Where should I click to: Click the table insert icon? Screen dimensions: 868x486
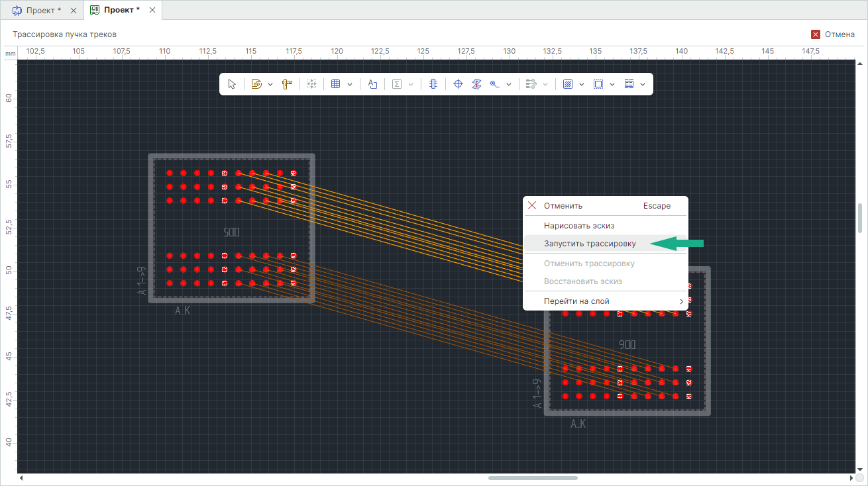coord(335,84)
